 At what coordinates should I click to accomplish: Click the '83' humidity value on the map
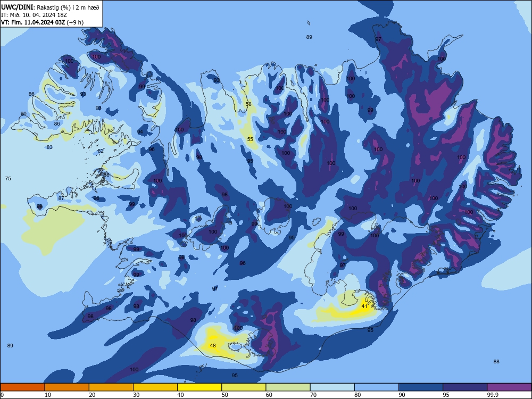tap(49, 147)
